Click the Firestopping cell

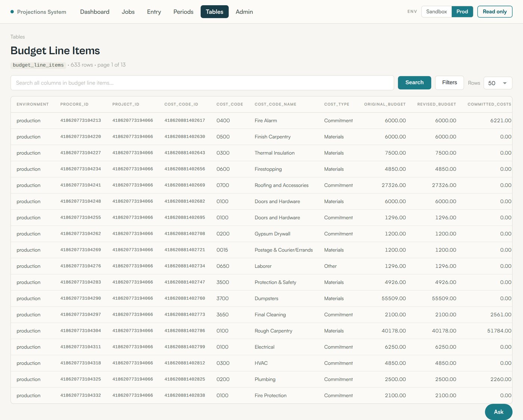(268, 169)
